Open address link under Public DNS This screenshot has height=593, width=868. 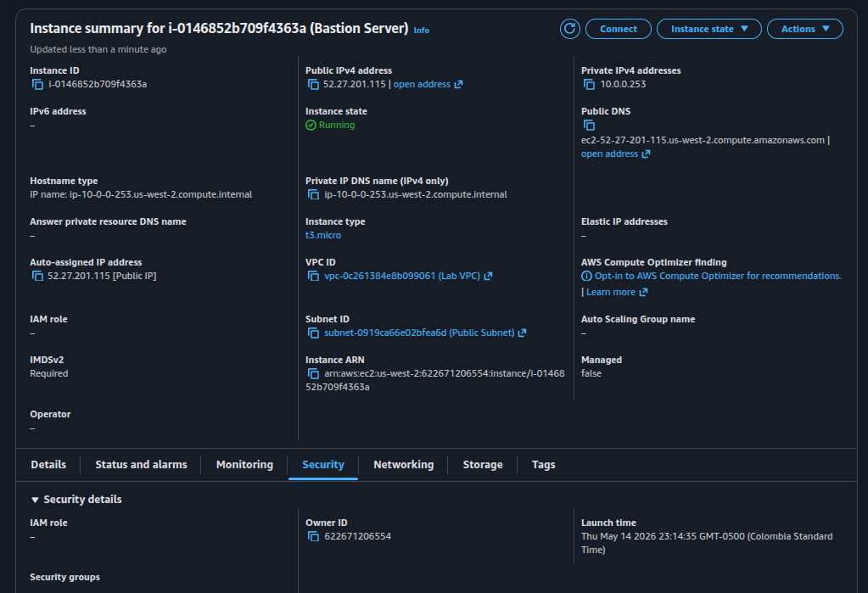click(x=615, y=154)
